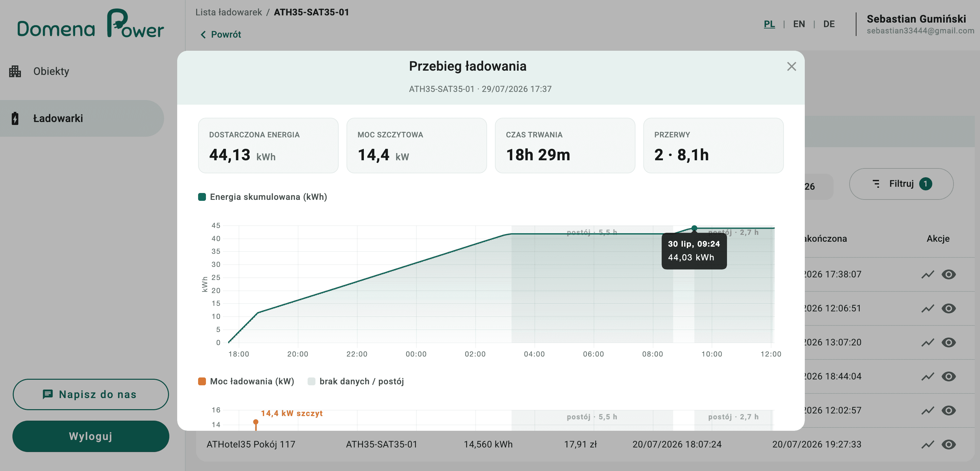The image size is (980, 471).
Task: Toggle the brak danych / postój legend swatch
Action: click(x=311, y=381)
